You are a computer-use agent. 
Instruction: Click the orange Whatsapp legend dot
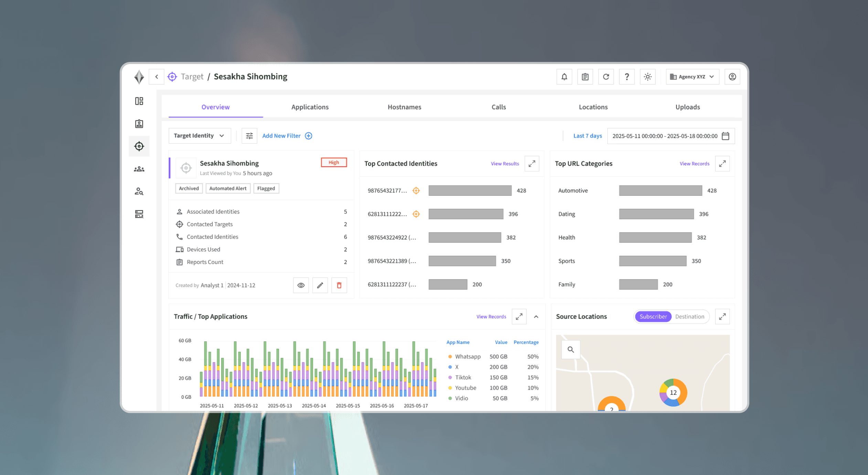pos(450,356)
